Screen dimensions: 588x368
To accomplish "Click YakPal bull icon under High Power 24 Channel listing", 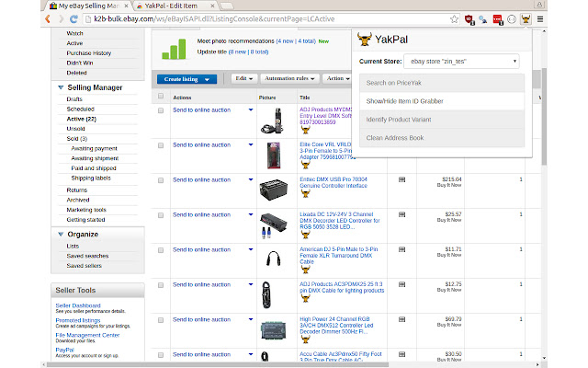I will pyautogui.click(x=306, y=339).
